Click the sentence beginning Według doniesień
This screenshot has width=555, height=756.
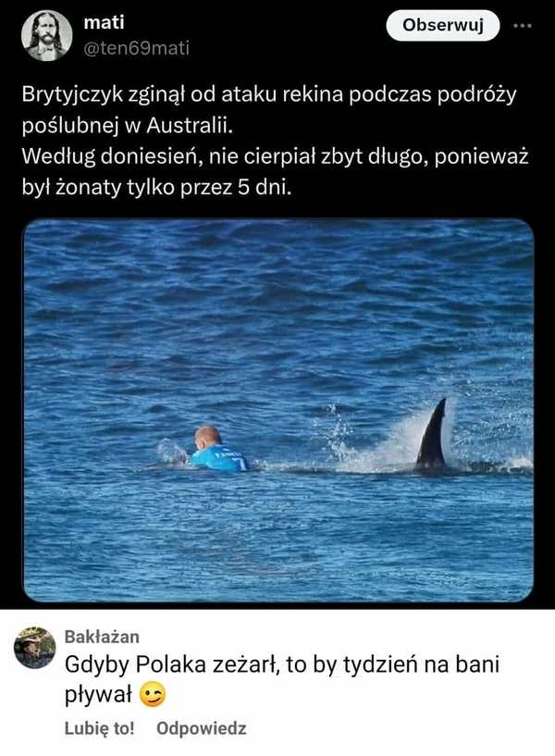pos(275,172)
